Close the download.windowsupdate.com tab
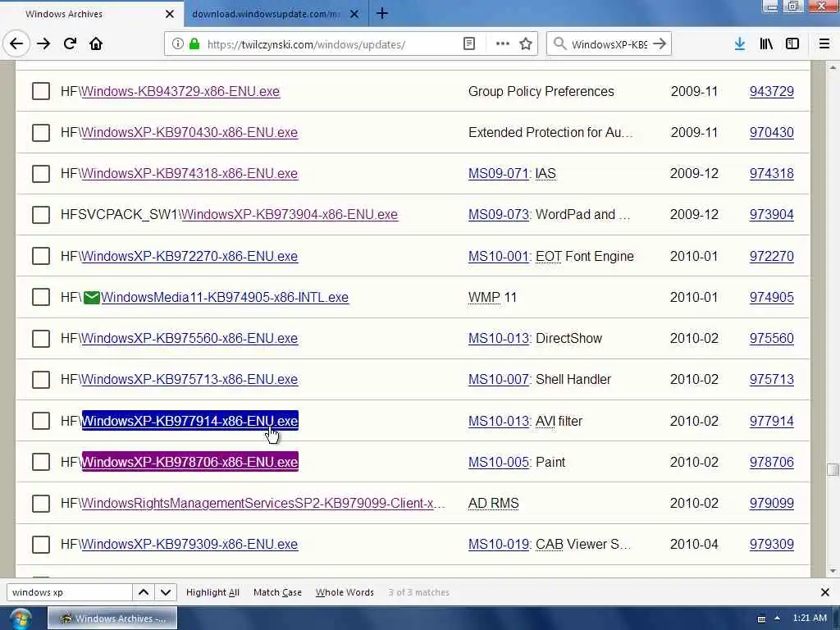840x630 pixels. pos(354,14)
